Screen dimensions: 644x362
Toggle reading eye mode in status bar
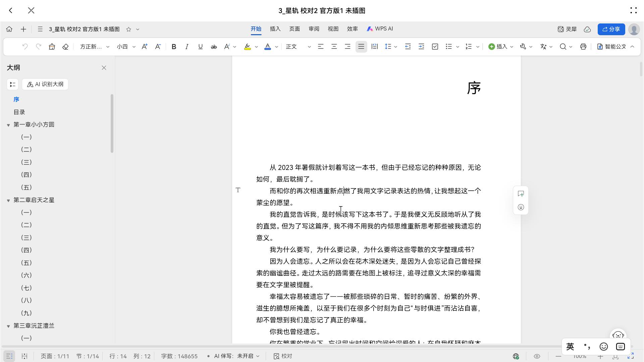(x=537, y=356)
